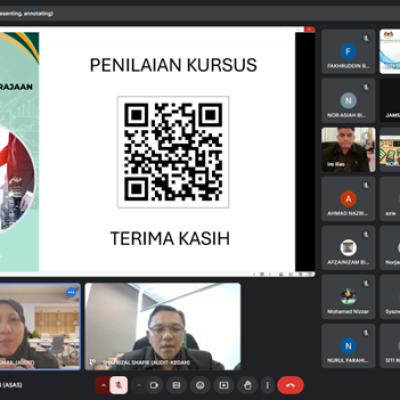
Task: Click the Ira Ilias name label
Action: 335,164
